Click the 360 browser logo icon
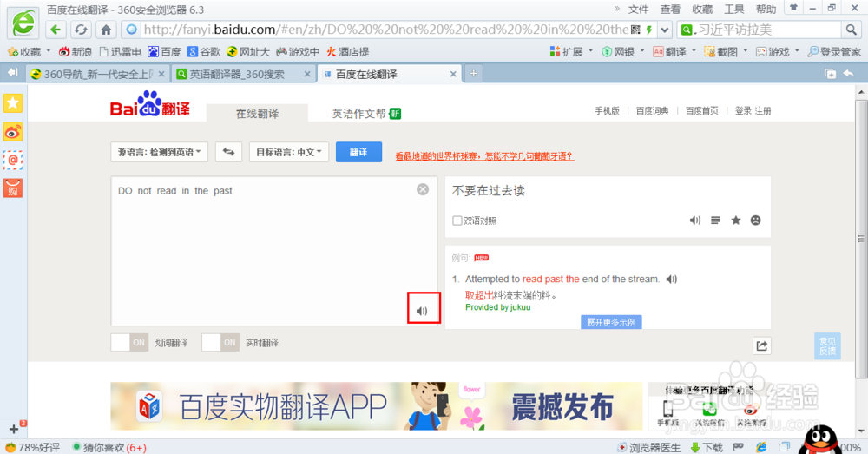Image resolution: width=868 pixels, height=454 pixels. point(23,23)
